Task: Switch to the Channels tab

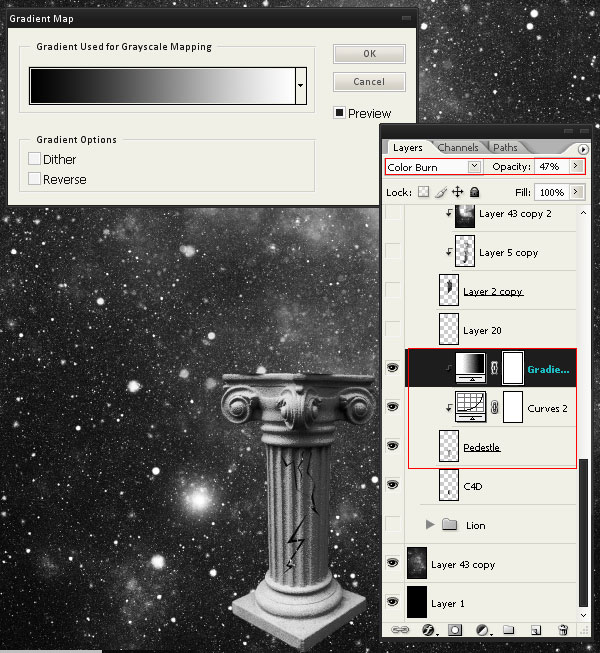Action: point(458,147)
